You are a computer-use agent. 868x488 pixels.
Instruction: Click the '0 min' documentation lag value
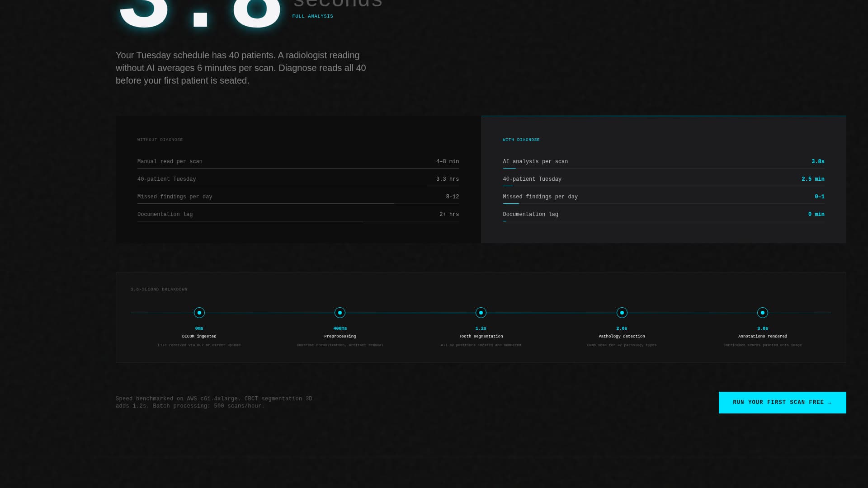pos(816,215)
